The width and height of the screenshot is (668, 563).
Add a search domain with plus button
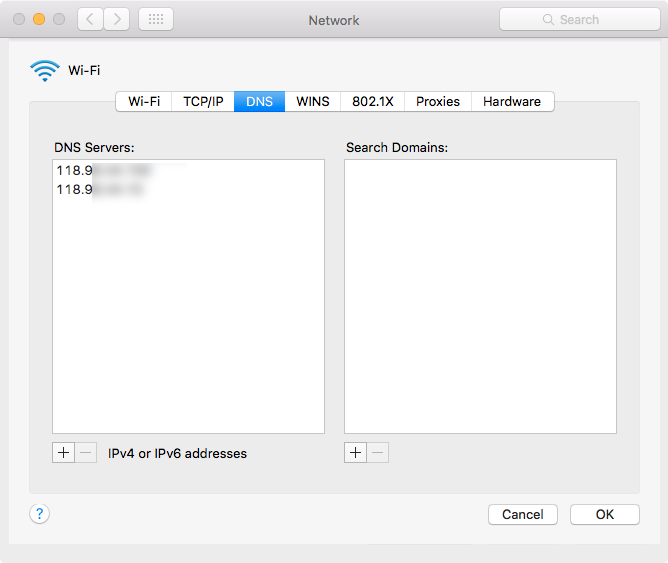pyautogui.click(x=355, y=452)
